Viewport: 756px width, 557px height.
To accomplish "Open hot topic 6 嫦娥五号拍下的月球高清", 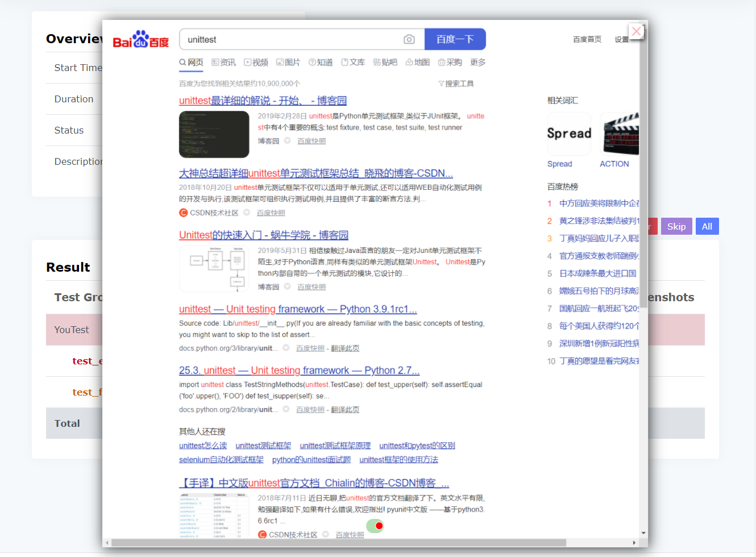I will [599, 291].
